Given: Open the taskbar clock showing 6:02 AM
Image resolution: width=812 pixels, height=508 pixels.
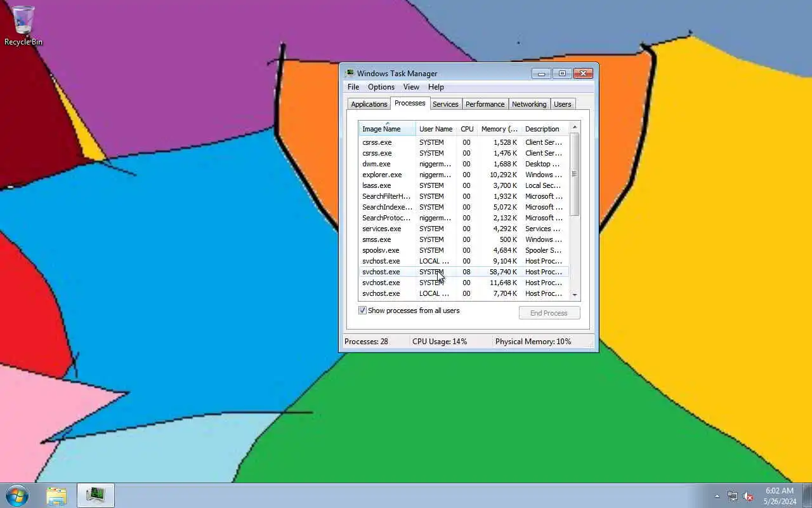Looking at the screenshot, I should click(780, 496).
